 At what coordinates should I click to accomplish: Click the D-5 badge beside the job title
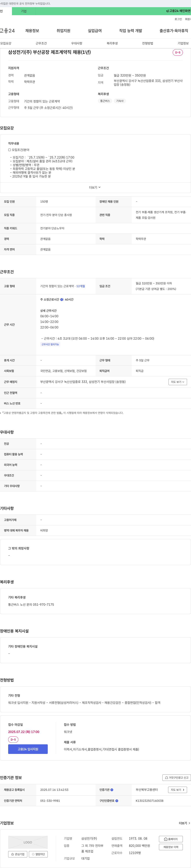coord(177,53)
